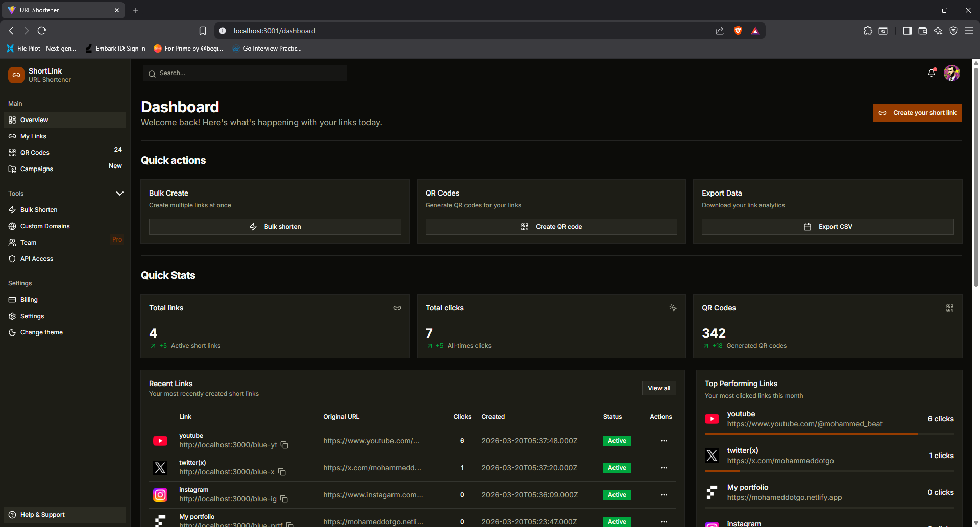Bookmark this page with bookmark icon
The height and width of the screenshot is (527, 980).
(203, 31)
